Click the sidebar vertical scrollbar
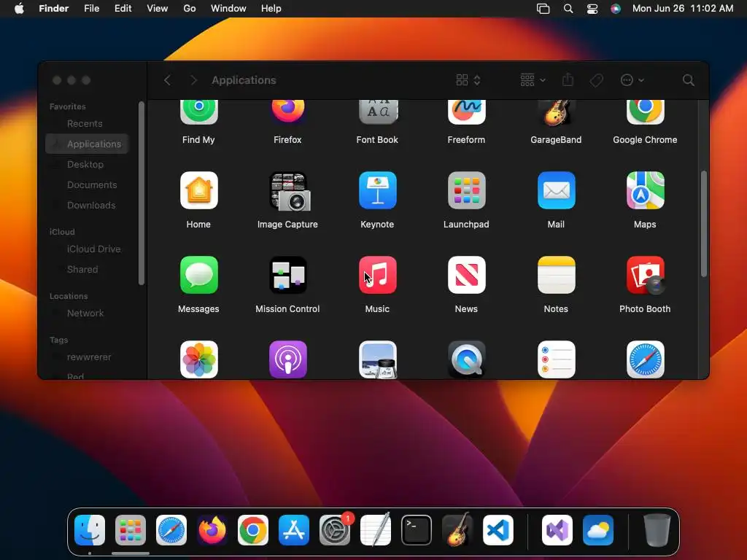The image size is (747, 560). [x=141, y=193]
